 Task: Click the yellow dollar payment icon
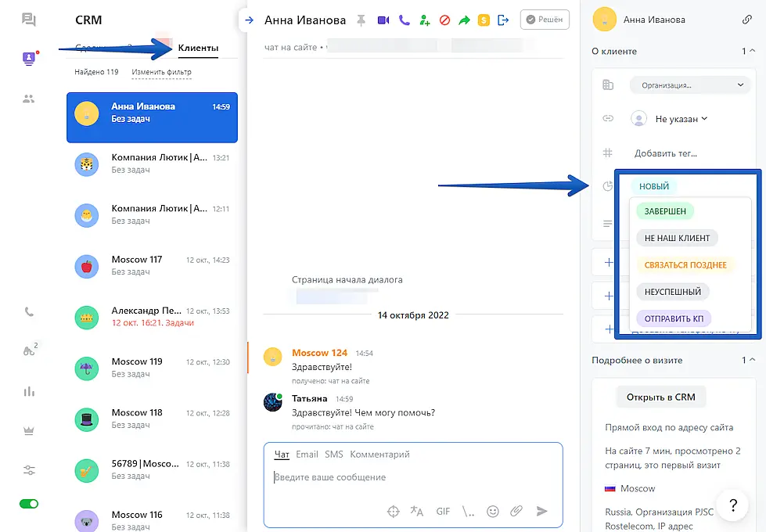click(484, 20)
